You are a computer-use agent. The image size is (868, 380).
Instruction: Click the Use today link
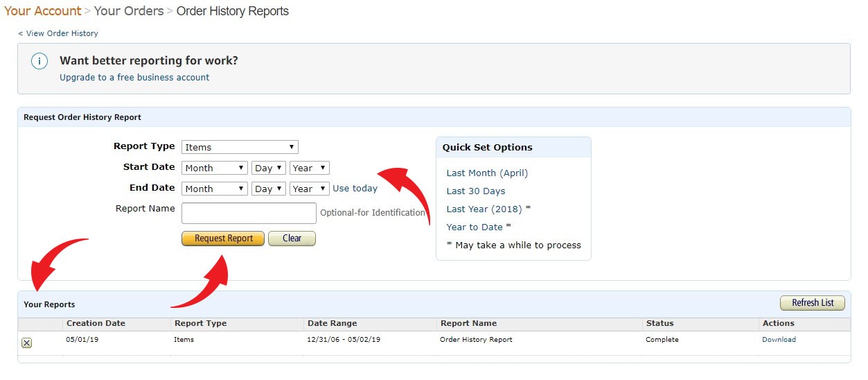tap(355, 189)
